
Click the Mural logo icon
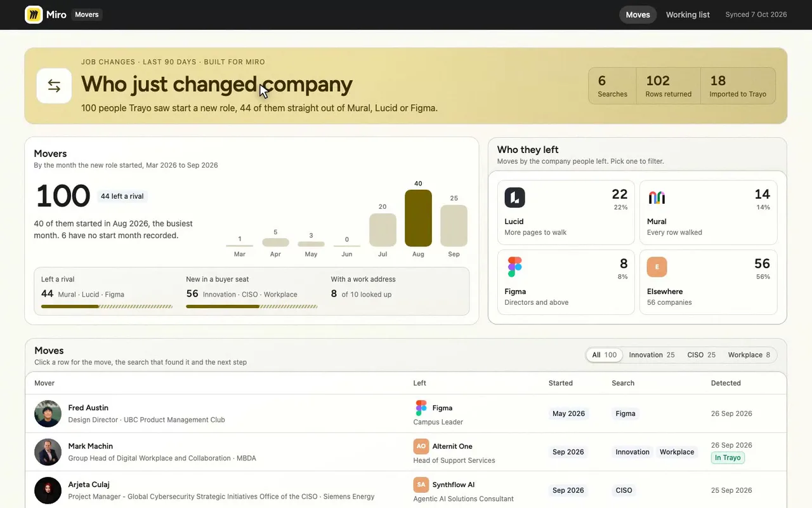coord(657,197)
